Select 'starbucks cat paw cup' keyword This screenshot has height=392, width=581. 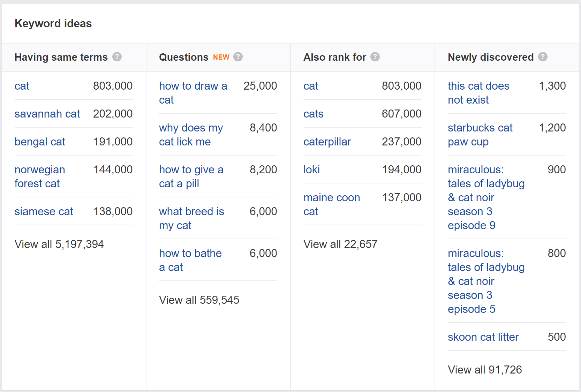click(480, 135)
